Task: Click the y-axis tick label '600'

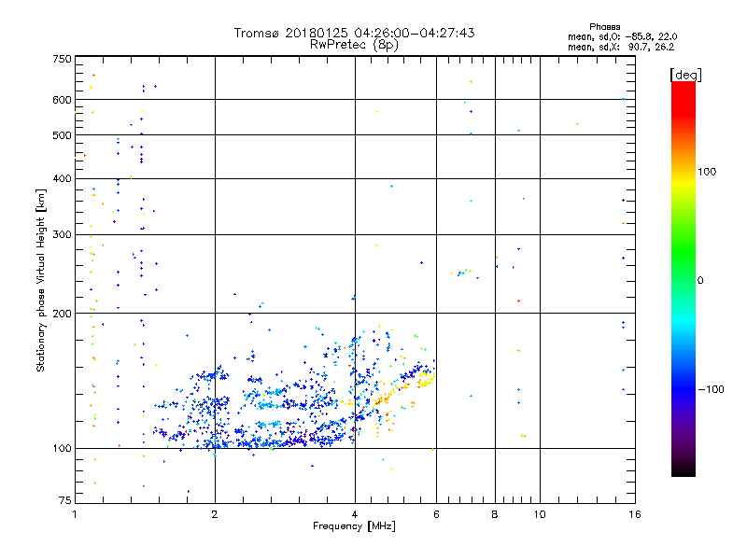Action: pyautogui.click(x=62, y=100)
